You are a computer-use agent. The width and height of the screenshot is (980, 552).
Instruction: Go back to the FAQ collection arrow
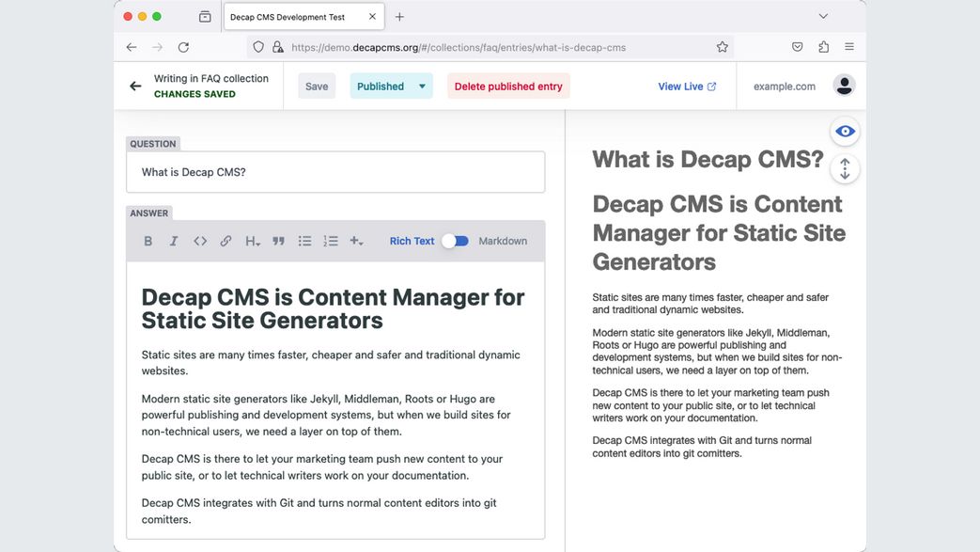point(135,86)
